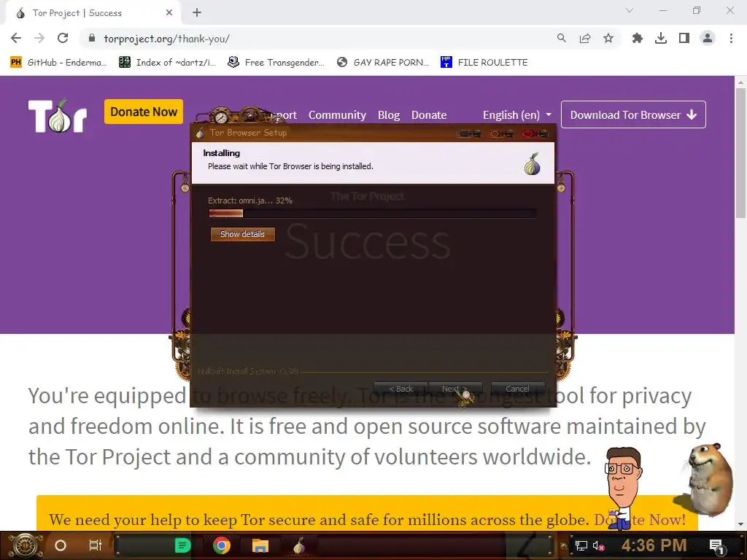Click the installation progress bar
The width and height of the screenshot is (747, 560).
coord(373,213)
